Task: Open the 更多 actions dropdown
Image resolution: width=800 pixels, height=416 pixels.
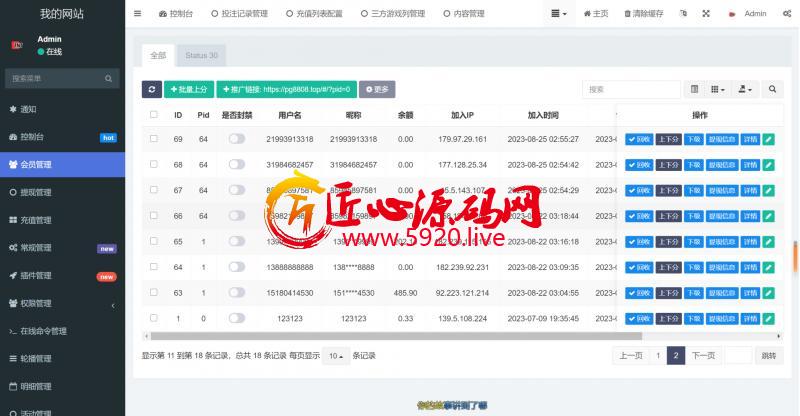Action: (377, 89)
